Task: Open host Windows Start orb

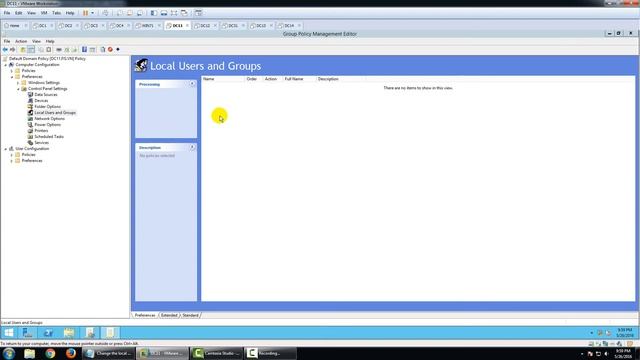Action: (x=9, y=353)
